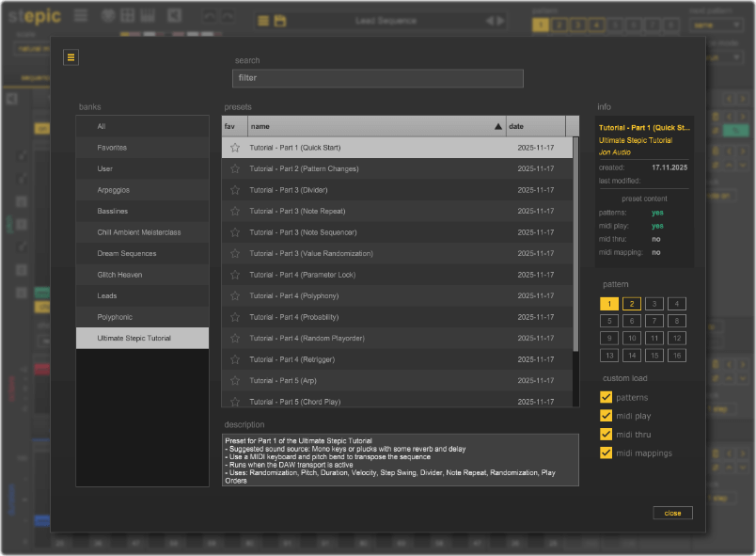The width and height of the screenshot is (756, 556).
Task: Toggle the midi mappings checkbox
Action: tap(606, 453)
